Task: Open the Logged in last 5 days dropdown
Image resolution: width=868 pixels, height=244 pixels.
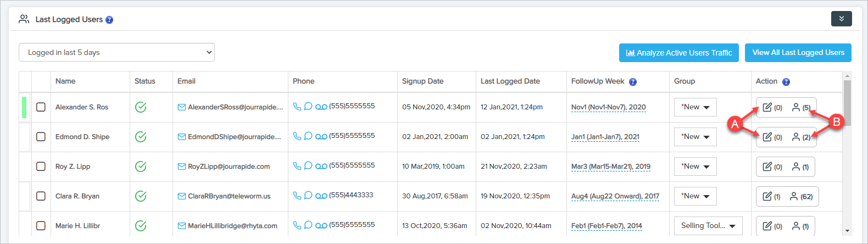Action: point(116,52)
